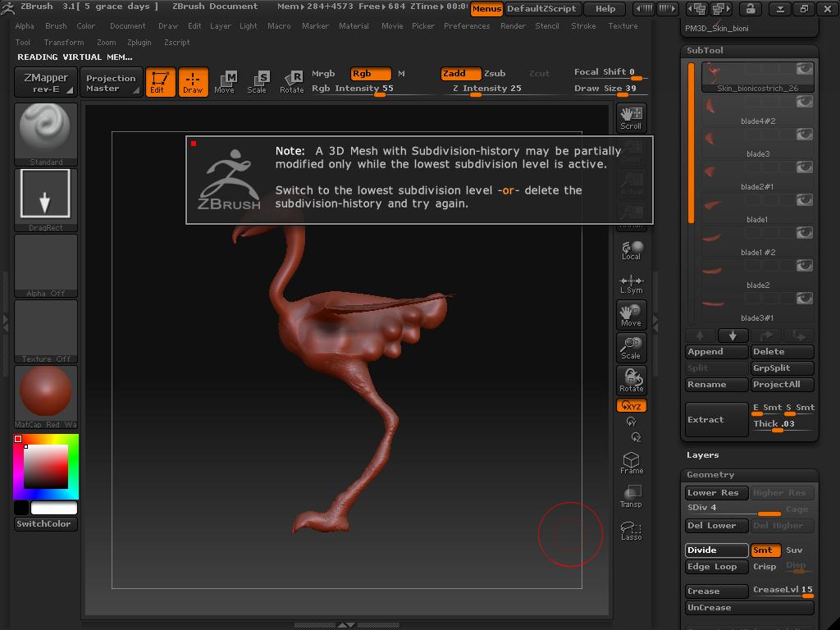Toggle the Zadd sculpt mode
840x630 pixels.
pos(460,74)
